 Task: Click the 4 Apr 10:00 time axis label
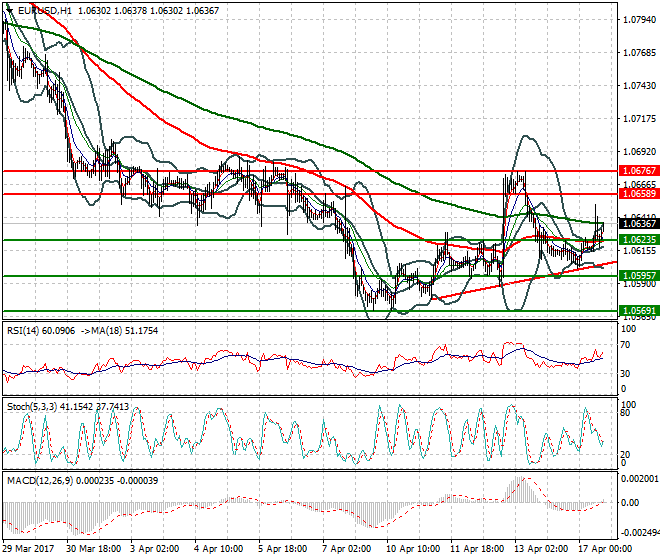[218, 549]
